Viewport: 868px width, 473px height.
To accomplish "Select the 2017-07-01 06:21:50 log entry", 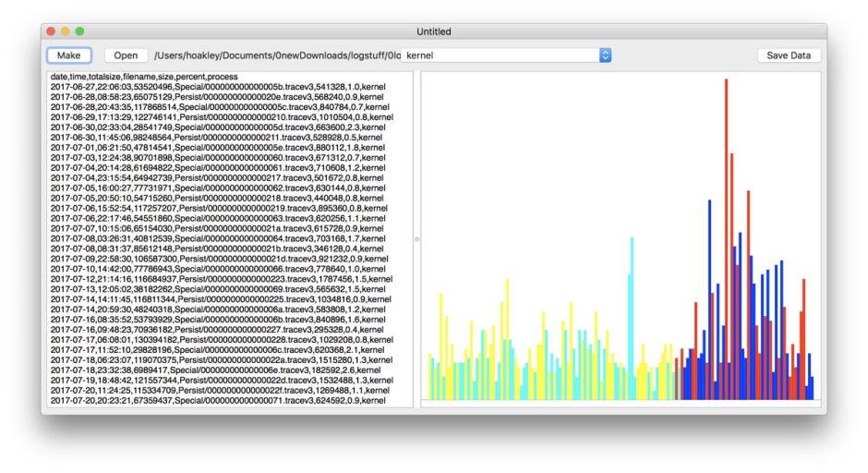I will coord(217,147).
